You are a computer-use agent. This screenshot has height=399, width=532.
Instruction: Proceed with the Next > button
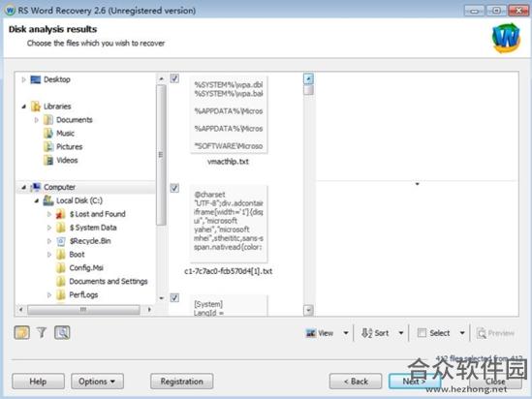[415, 382]
